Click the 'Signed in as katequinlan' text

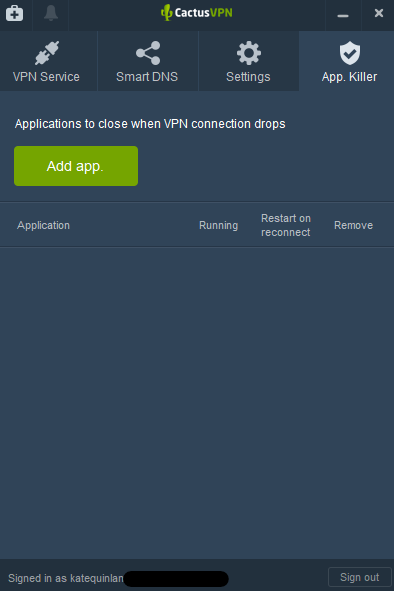66,578
